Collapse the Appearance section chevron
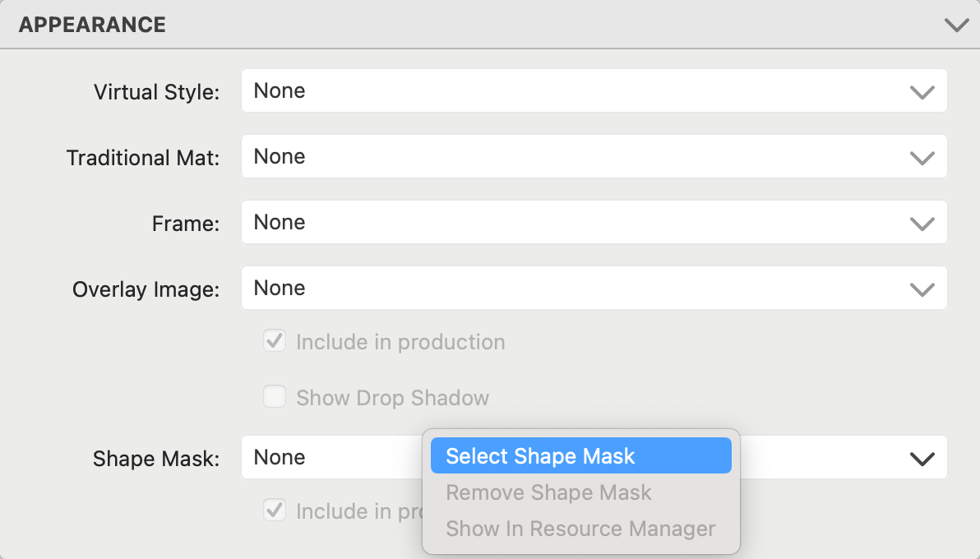980x559 pixels. pyautogui.click(x=956, y=25)
